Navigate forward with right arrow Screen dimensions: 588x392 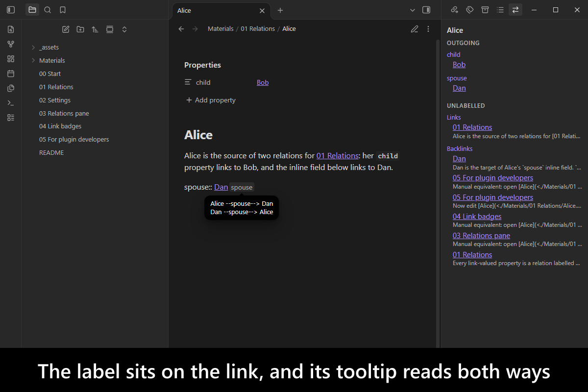tap(196, 29)
